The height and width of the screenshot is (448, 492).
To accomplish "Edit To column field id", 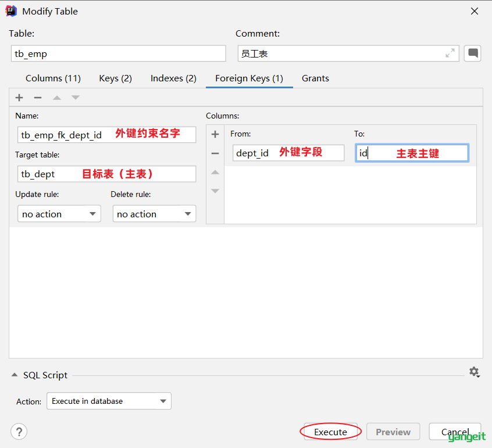I will coord(412,153).
